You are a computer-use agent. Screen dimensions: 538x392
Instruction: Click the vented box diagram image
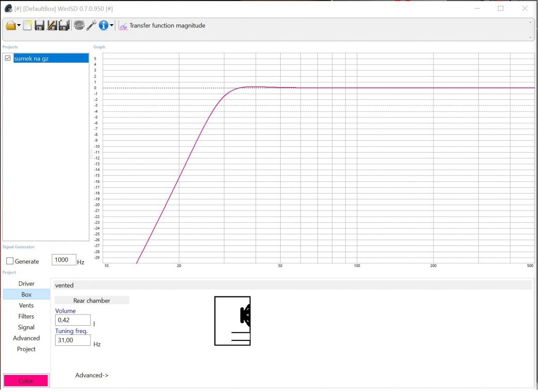232,321
